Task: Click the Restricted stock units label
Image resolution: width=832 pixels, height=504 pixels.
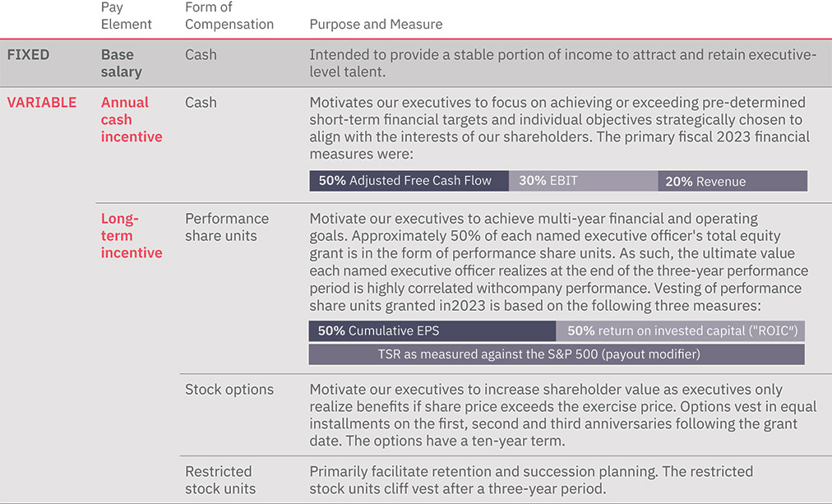Action: click(220, 480)
